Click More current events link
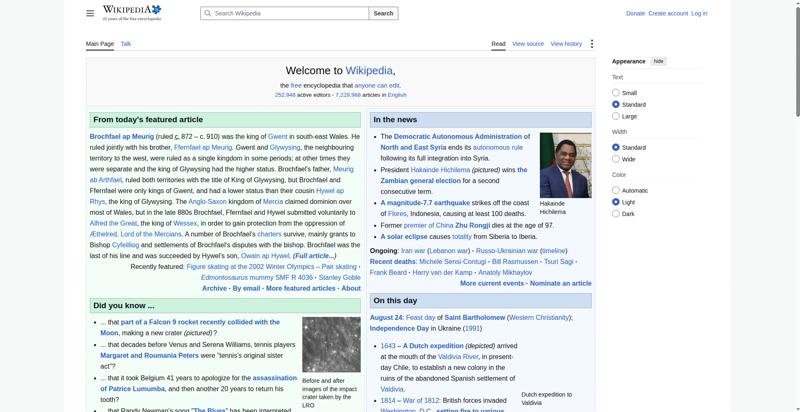The image size is (800, 412). tap(492, 284)
